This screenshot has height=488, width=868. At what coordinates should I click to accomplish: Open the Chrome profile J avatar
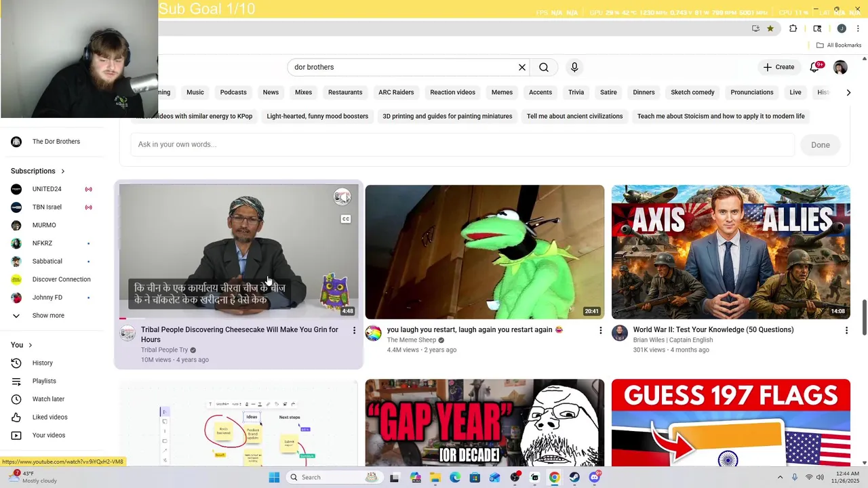point(842,28)
